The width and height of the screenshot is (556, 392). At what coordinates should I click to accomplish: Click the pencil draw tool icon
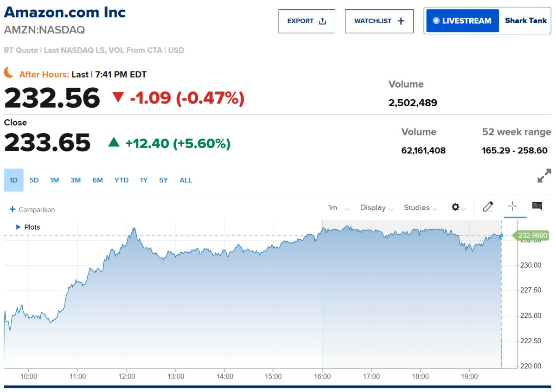(x=488, y=206)
